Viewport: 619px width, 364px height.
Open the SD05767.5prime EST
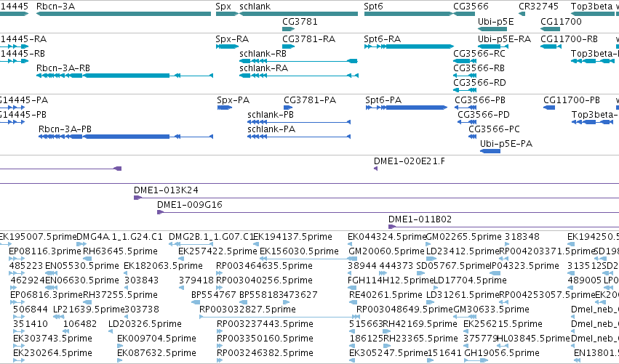tap(421, 273)
